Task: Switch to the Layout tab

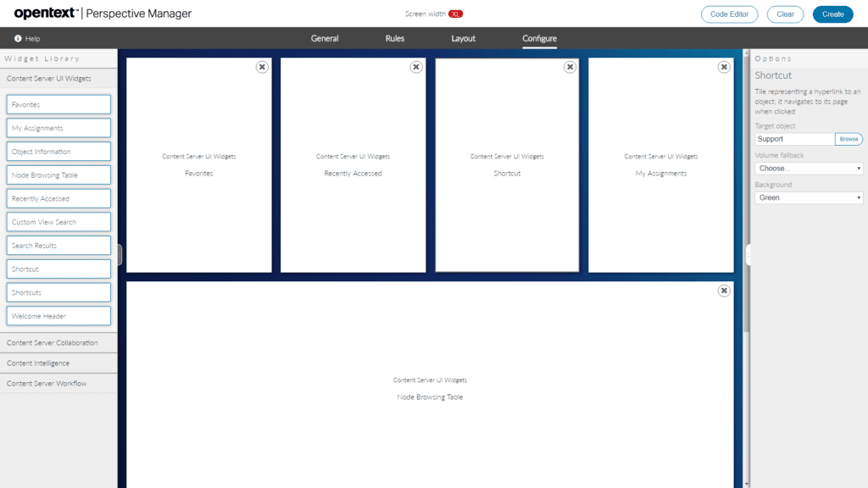Action: click(x=464, y=38)
